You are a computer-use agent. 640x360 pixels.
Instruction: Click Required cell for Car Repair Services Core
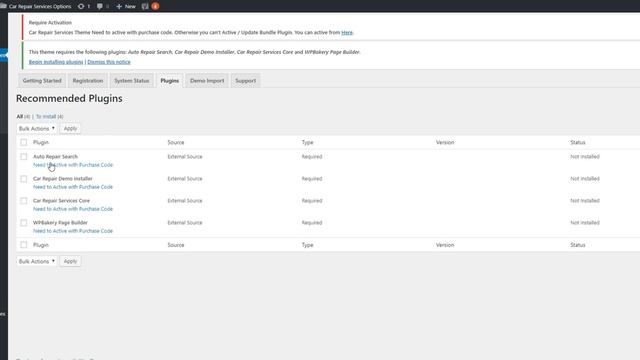coord(312,201)
